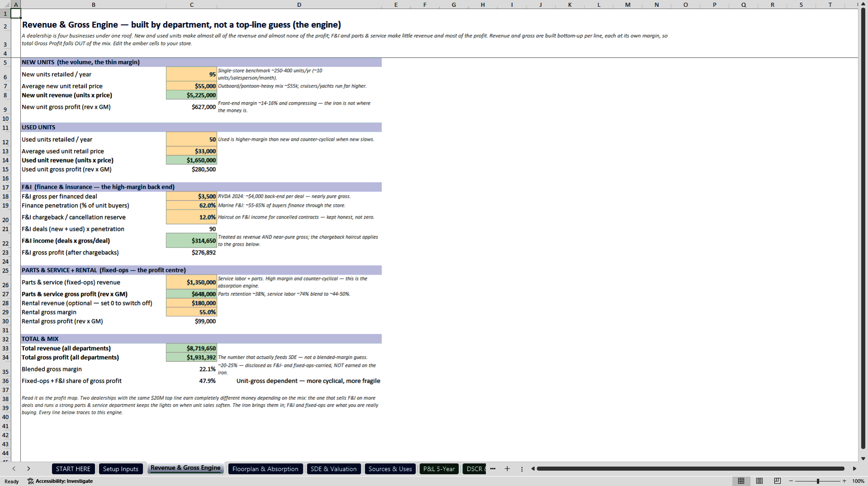
Task: Select used units retailed cell 50
Action: [192, 139]
